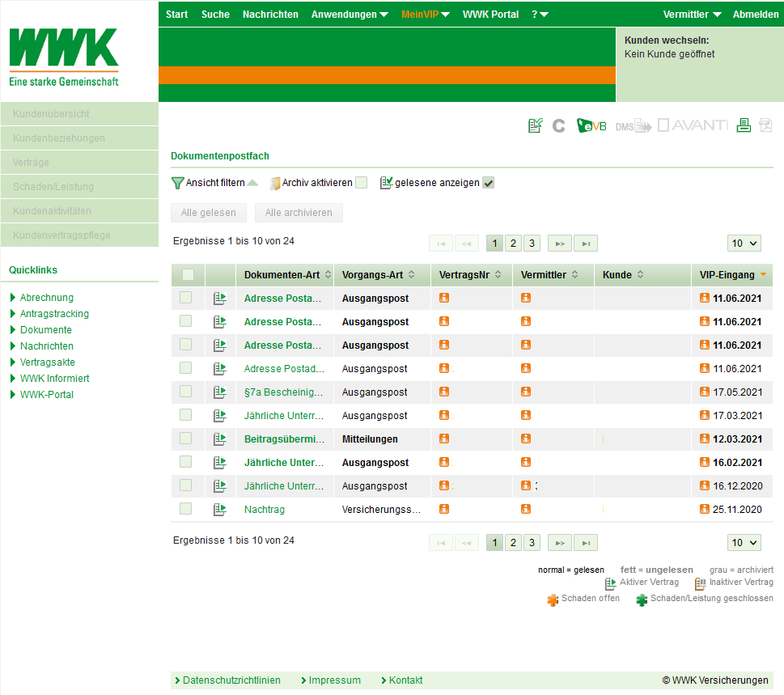Screen dimensions: 784x695
Task: Click the refresh C icon in toolbar
Action: (558, 126)
